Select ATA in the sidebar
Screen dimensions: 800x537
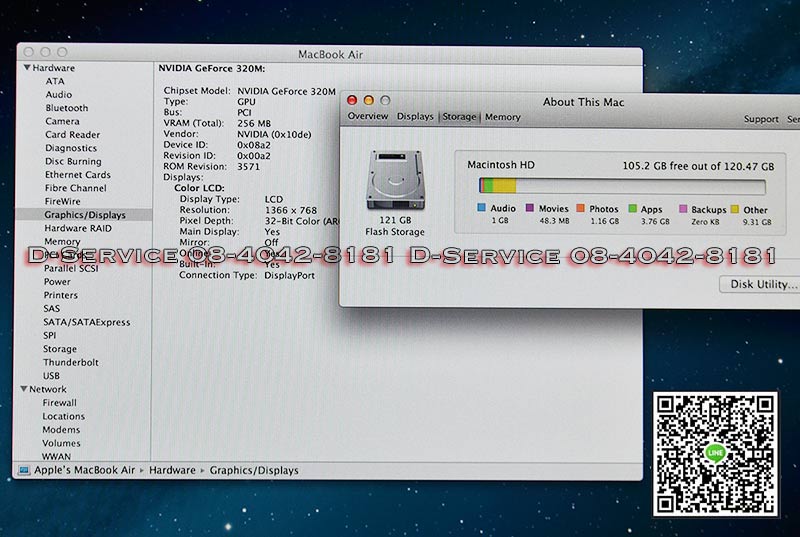pyautogui.click(x=55, y=81)
